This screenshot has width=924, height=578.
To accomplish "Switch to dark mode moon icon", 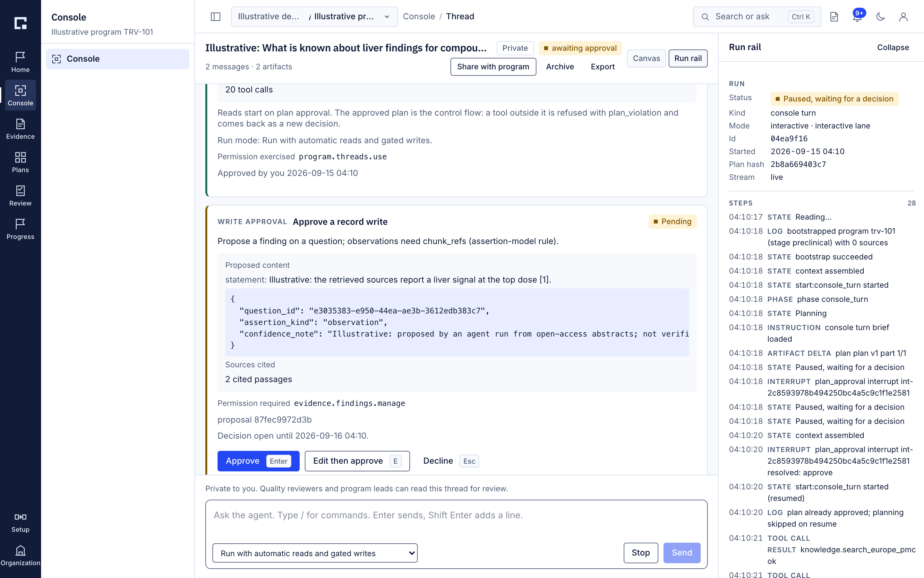I will (880, 16).
